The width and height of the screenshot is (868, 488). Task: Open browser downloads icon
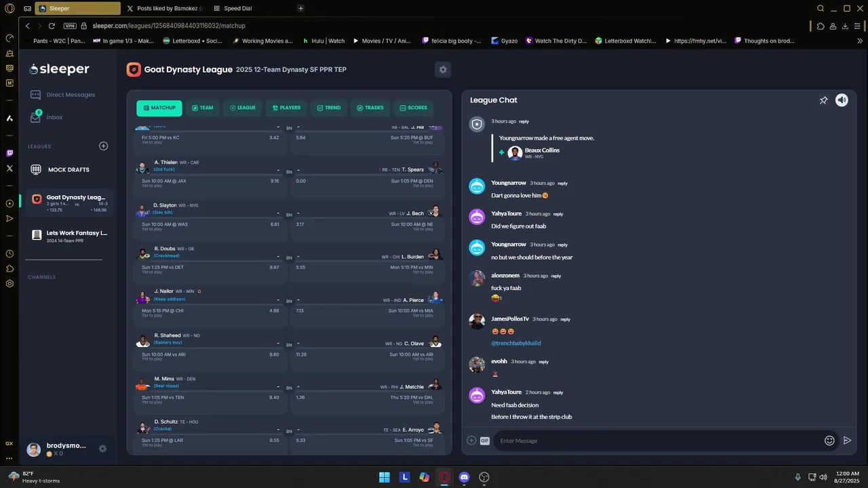[x=845, y=26]
